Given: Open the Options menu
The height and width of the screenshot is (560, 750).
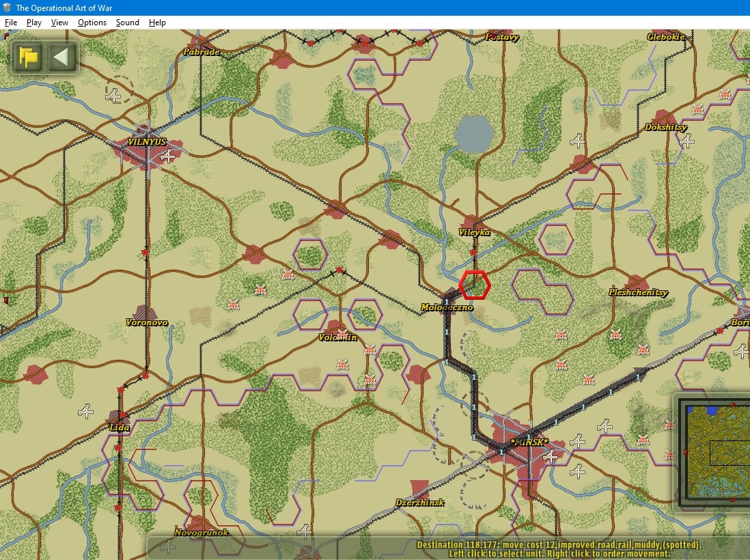Looking at the screenshot, I should point(92,23).
